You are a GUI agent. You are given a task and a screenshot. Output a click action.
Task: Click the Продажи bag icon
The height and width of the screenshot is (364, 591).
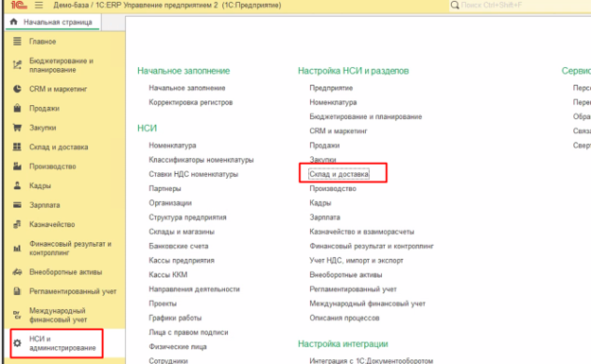[x=17, y=108]
